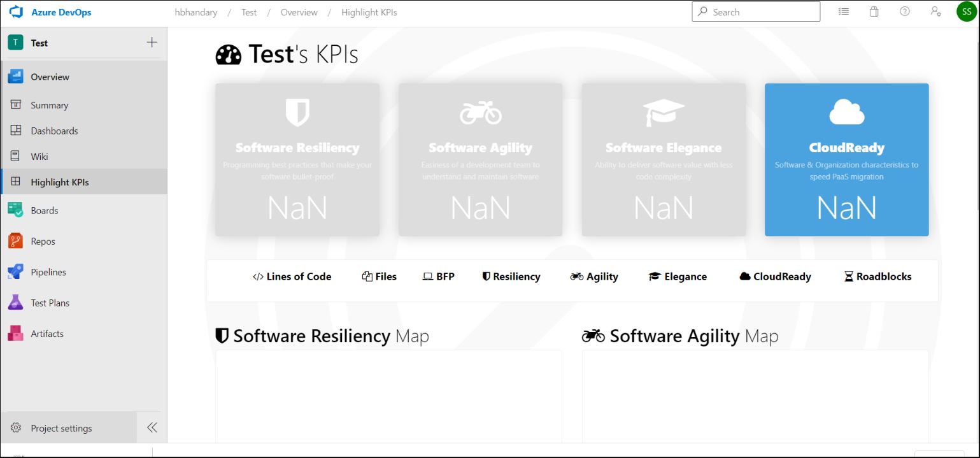The image size is (980, 458).
Task: Click the Test's KPIs page title
Action: (303, 54)
